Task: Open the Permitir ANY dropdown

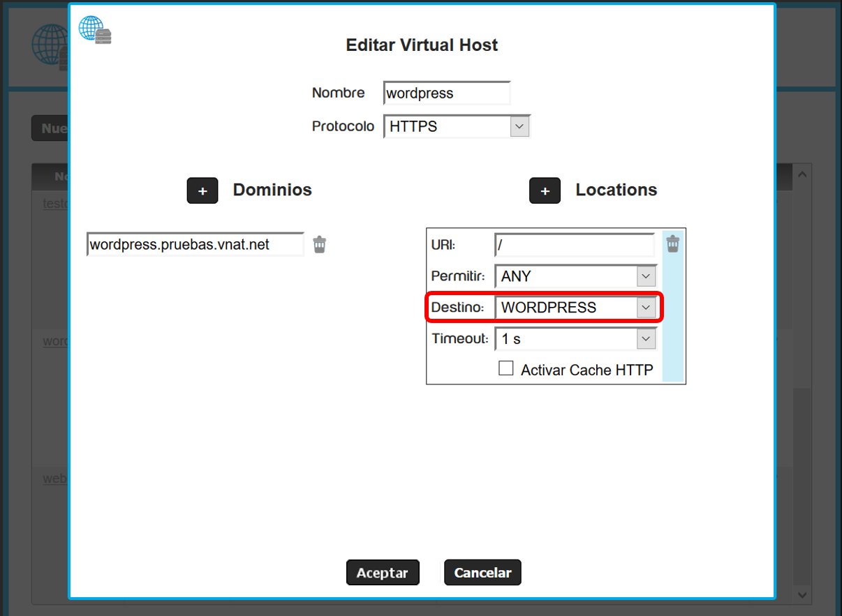Action: tap(575, 276)
